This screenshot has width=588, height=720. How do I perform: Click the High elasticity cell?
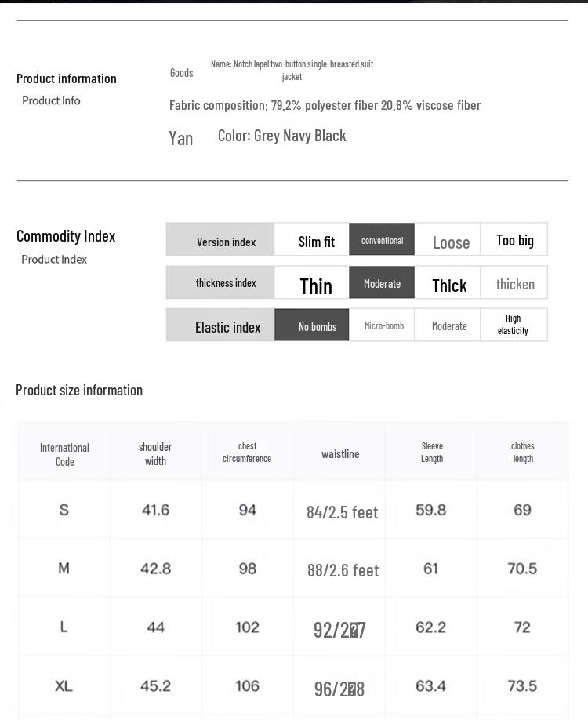pyautogui.click(x=514, y=325)
